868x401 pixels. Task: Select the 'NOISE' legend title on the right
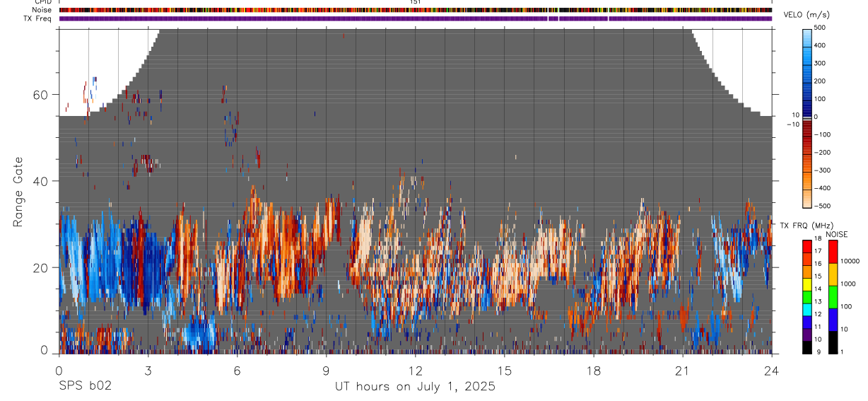click(836, 234)
